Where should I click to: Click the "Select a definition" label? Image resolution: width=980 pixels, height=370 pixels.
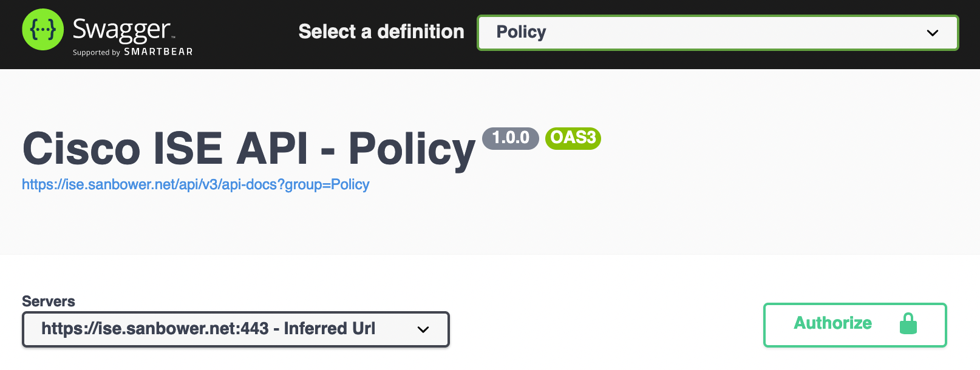[x=381, y=32]
